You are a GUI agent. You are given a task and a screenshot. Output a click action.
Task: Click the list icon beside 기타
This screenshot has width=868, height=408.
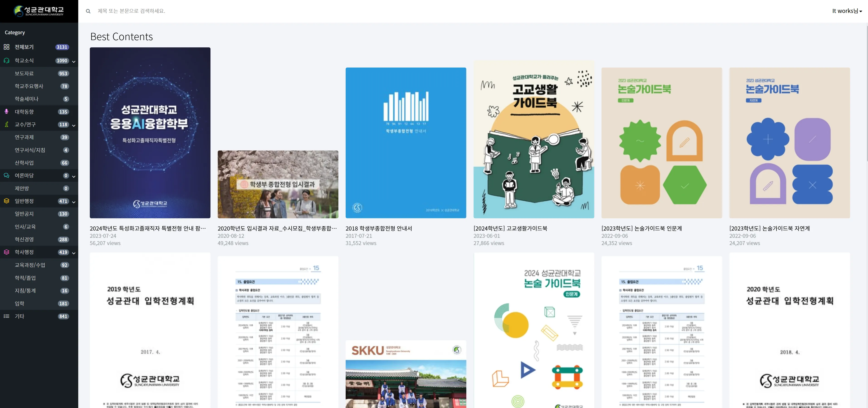pos(6,316)
